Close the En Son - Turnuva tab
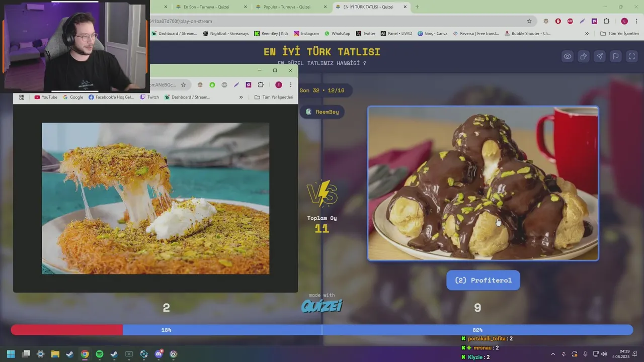Screen dimensions: 644x362 pyautogui.click(x=246, y=7)
